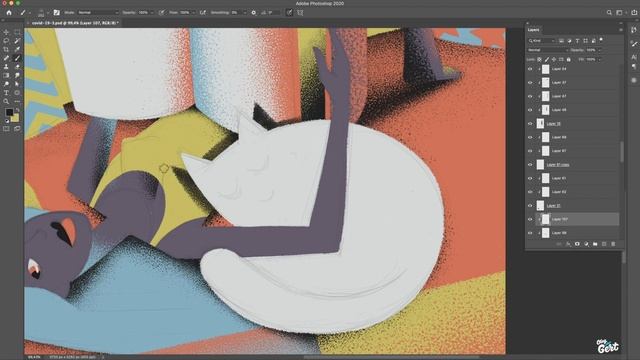Click Layer 107 thumbnail
This screenshot has width=640, height=360.
[x=545, y=219]
